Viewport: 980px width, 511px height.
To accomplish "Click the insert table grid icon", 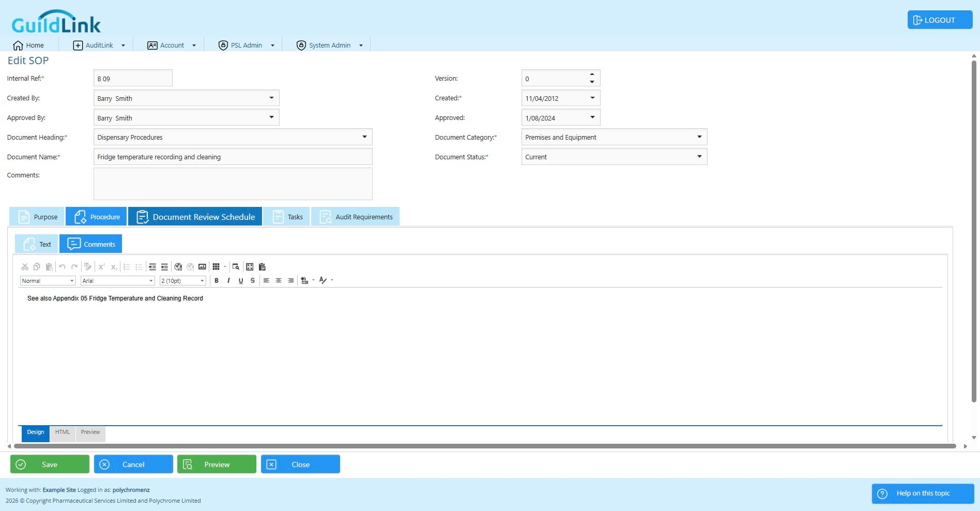I will [x=216, y=267].
